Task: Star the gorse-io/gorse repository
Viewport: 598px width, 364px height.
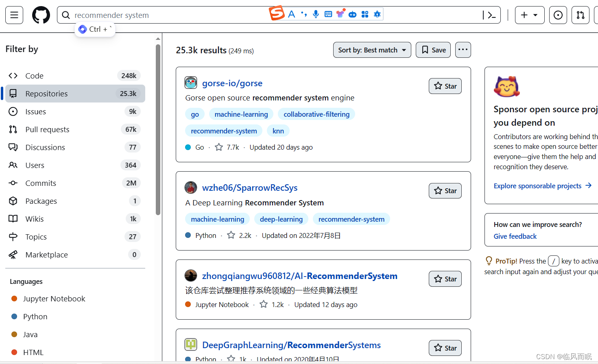Action: (x=445, y=86)
